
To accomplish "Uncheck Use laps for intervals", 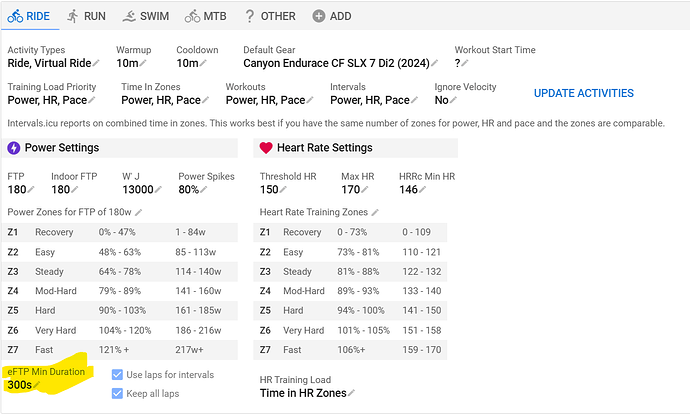I will 117,375.
